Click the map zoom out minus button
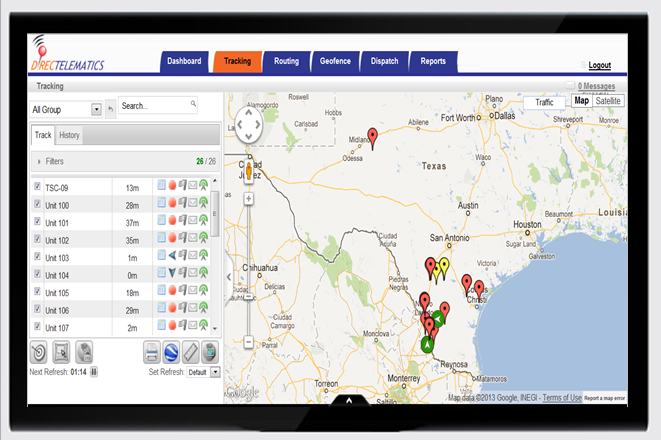661x440 pixels. (x=248, y=342)
